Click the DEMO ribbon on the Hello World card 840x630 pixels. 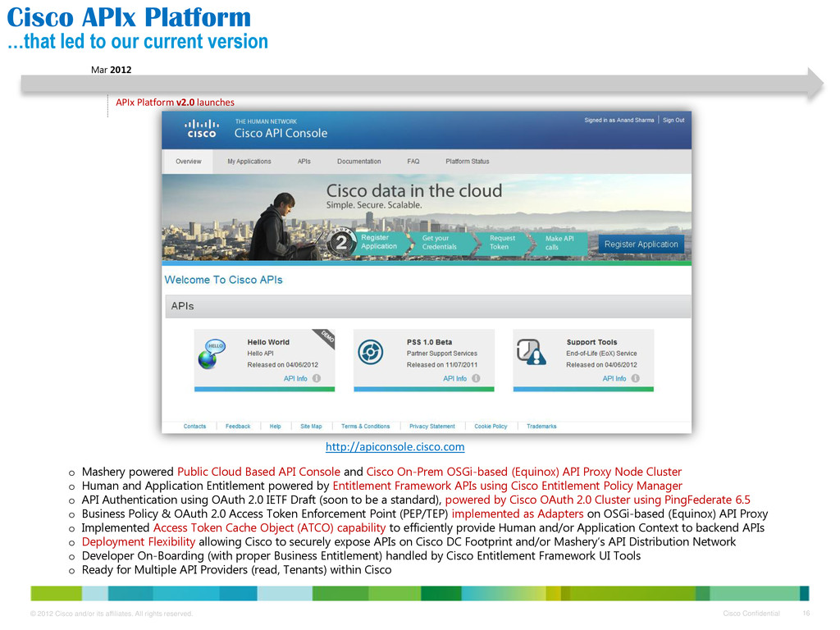point(325,338)
